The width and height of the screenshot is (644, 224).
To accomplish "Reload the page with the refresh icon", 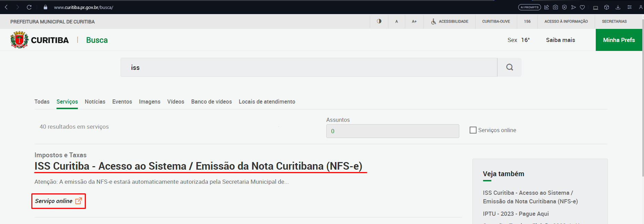I will coord(29,7).
